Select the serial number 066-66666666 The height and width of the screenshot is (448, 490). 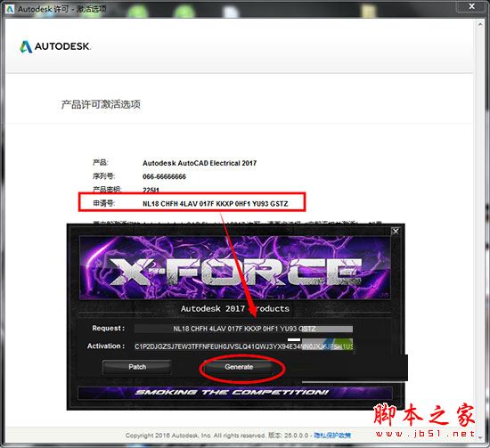click(x=164, y=176)
